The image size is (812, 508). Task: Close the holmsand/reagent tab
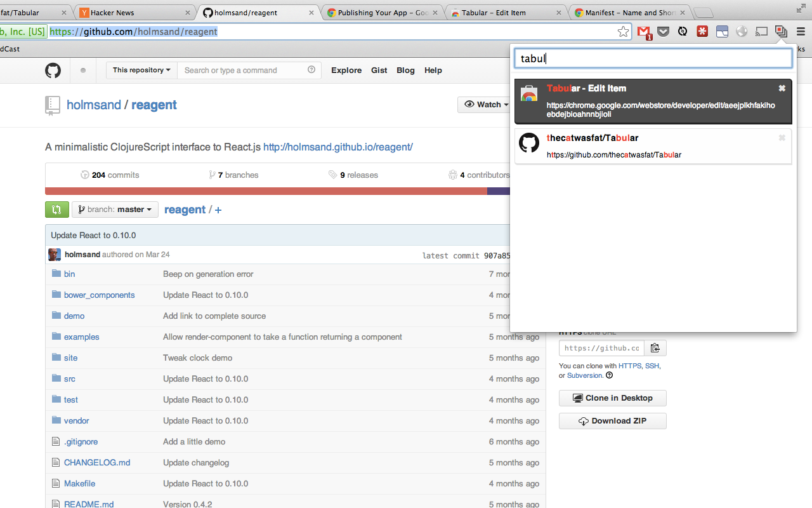pyautogui.click(x=311, y=13)
